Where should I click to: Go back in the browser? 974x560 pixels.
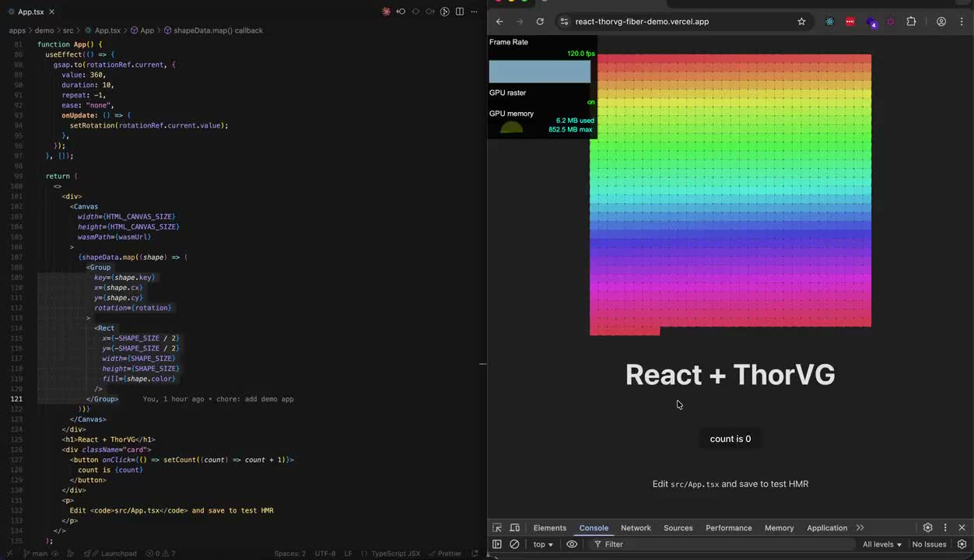tap(499, 22)
